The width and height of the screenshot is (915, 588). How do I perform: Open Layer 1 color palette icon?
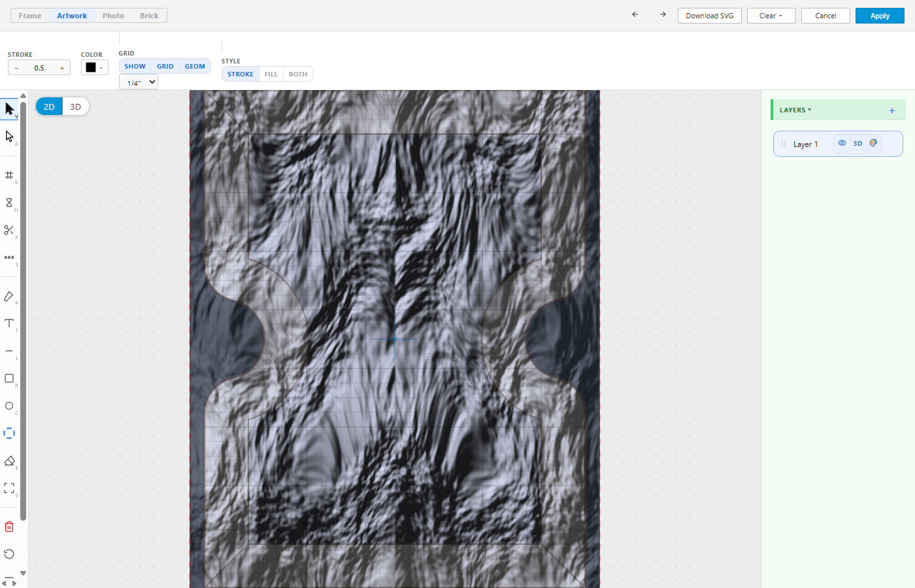pos(873,143)
